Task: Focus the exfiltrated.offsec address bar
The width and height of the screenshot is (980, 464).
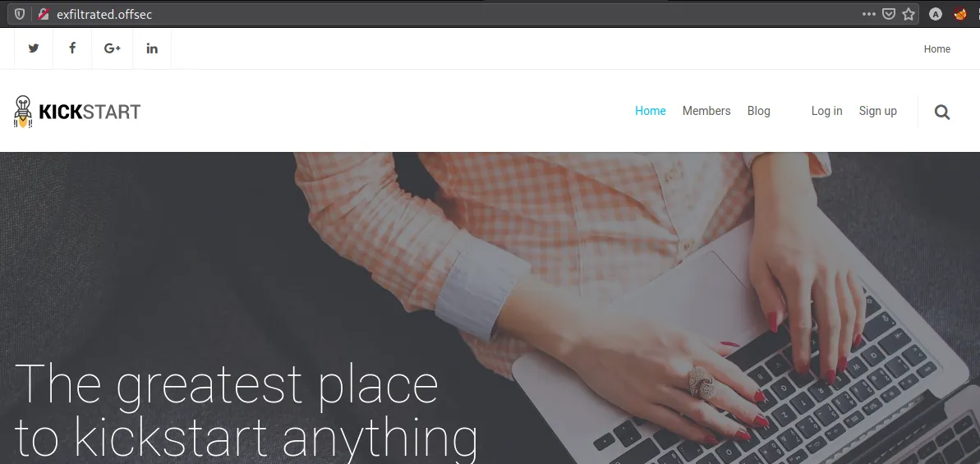Action: [x=438, y=14]
